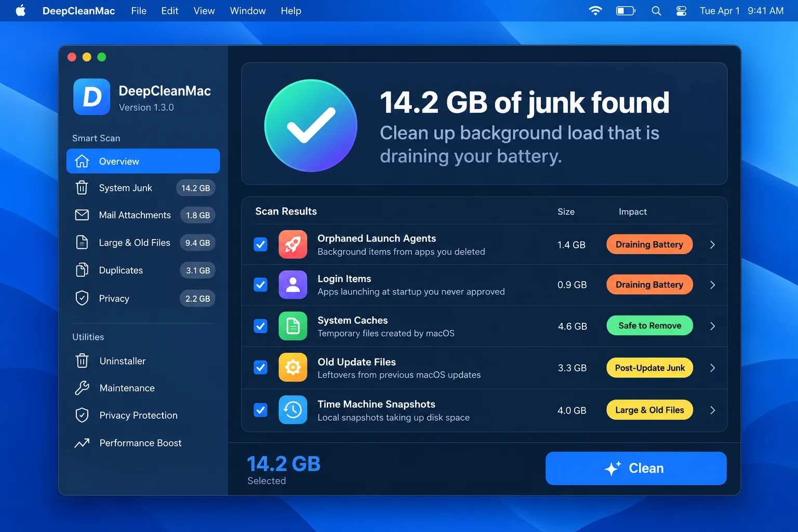Expand Time Machine Snapshots details chevron
Screen dimensions: 798x532
tap(712, 410)
